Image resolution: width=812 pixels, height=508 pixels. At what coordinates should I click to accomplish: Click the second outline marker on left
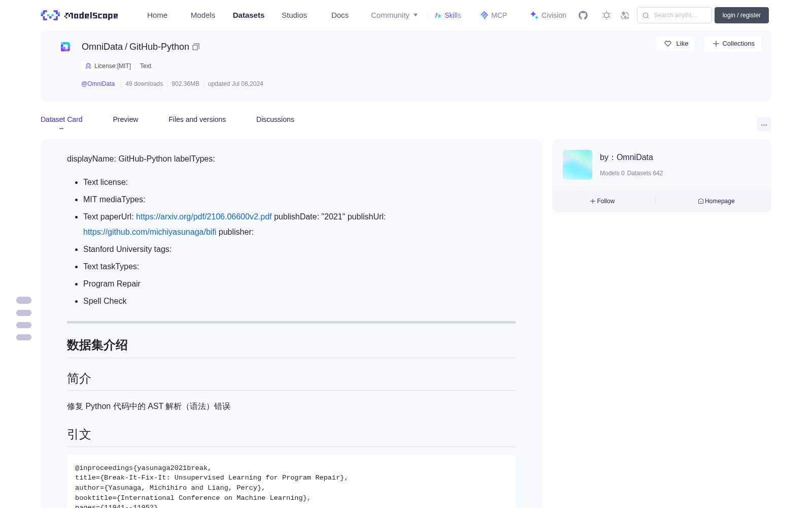coord(24,313)
